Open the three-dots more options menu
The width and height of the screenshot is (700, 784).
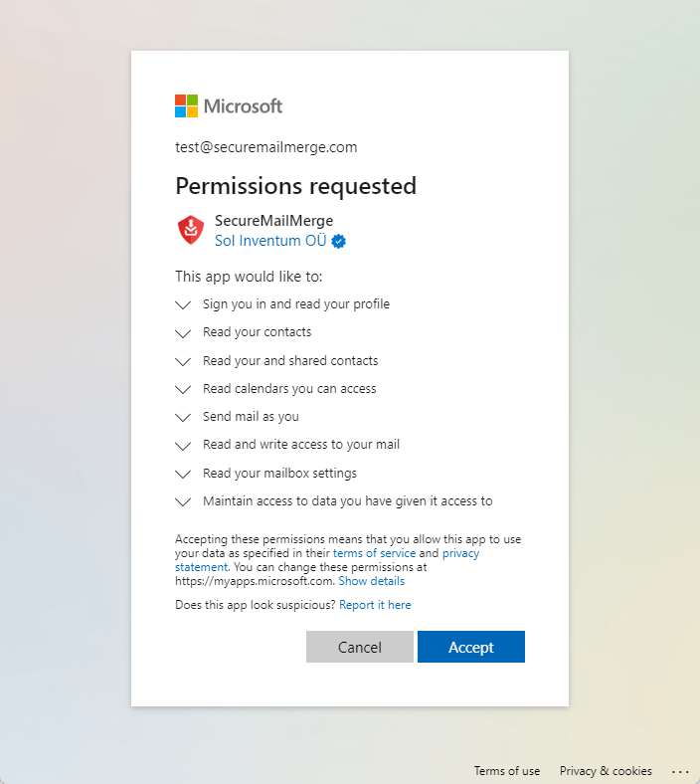click(x=680, y=771)
